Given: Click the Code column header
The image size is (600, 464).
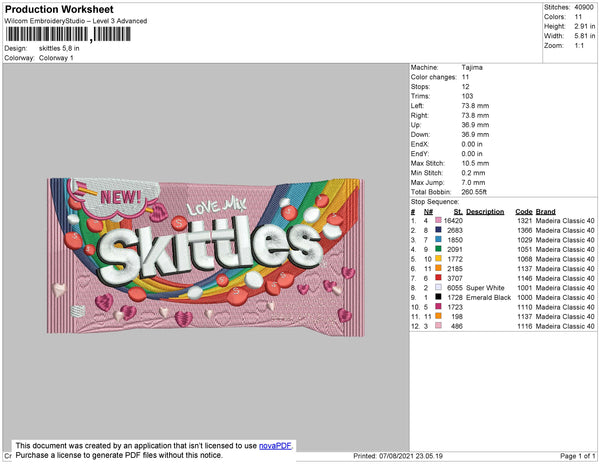Looking at the screenshot, I should coord(523,212).
